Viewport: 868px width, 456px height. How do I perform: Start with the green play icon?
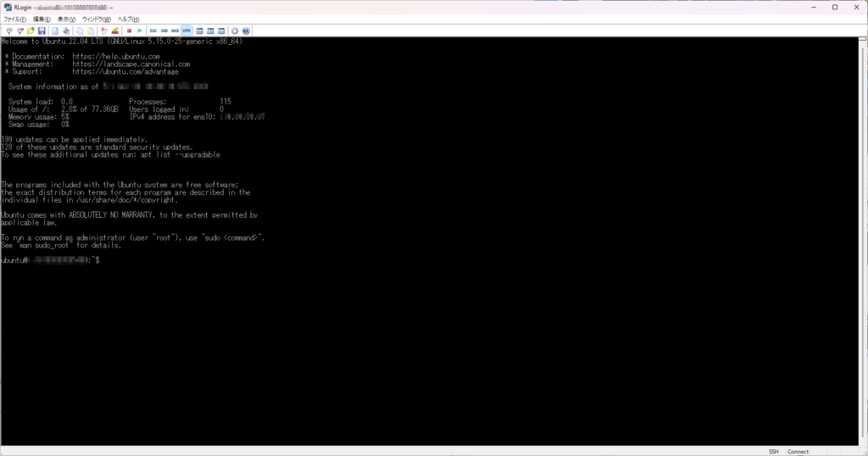tap(140, 31)
